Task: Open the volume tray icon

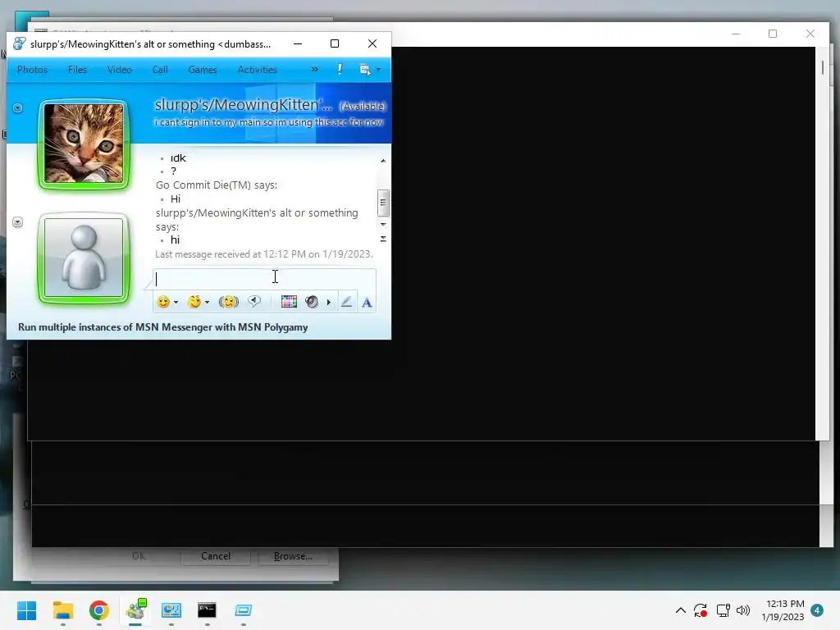Action: 743,610
